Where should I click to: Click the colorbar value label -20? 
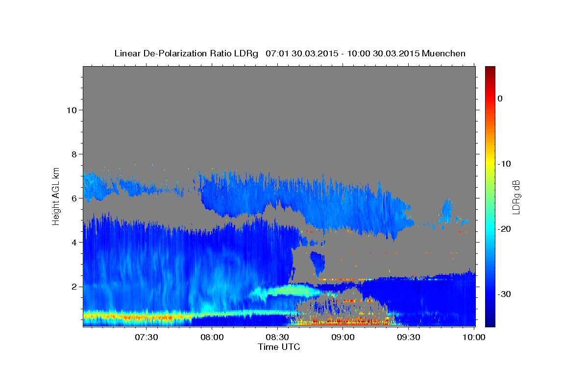[x=505, y=229]
